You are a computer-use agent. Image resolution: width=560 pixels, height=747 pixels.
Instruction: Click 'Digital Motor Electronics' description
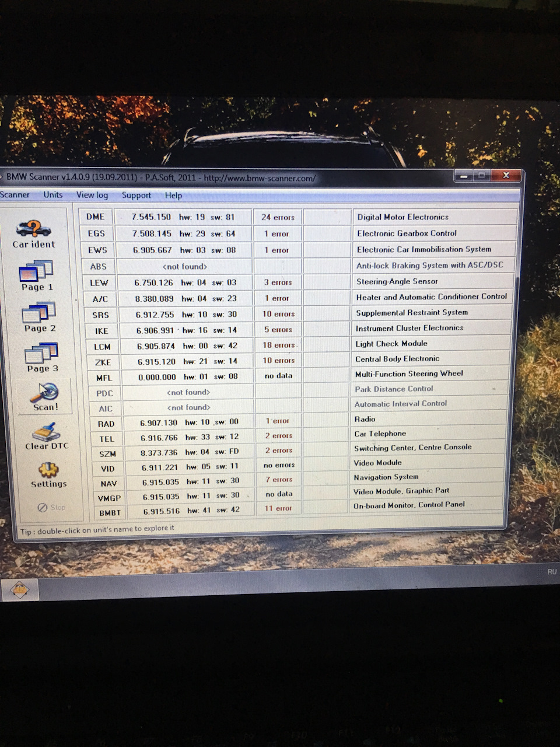[x=403, y=217]
